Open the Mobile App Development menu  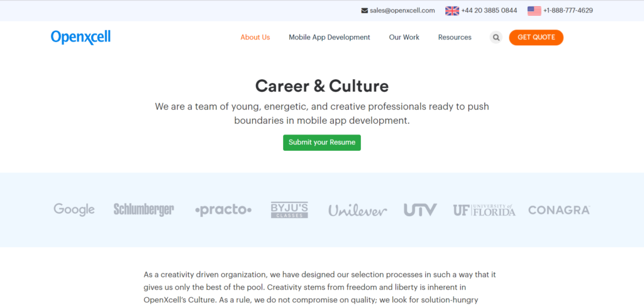[329, 38]
